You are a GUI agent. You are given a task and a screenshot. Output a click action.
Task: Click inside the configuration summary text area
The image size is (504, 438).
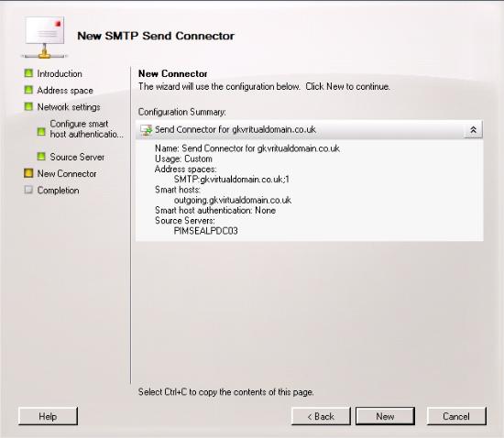[x=309, y=190]
